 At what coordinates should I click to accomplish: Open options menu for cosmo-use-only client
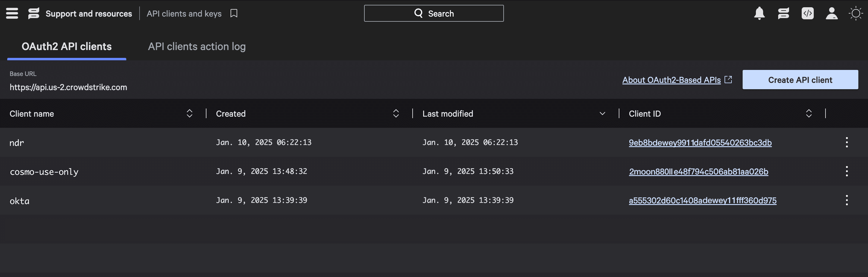click(x=847, y=171)
